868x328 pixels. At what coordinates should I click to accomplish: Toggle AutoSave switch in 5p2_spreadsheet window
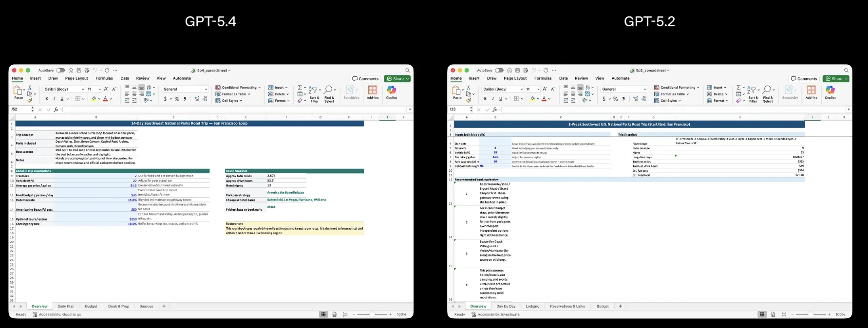tap(499, 71)
